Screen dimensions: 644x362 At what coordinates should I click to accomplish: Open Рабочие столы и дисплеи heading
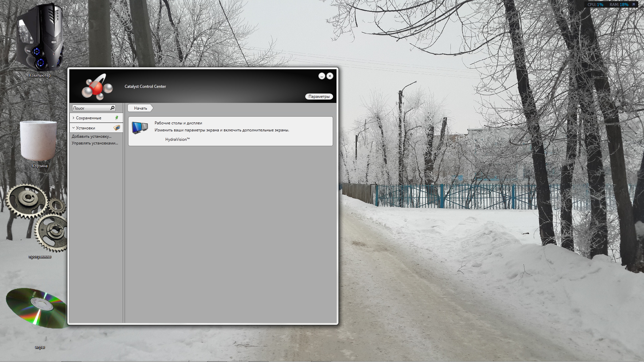point(178,123)
